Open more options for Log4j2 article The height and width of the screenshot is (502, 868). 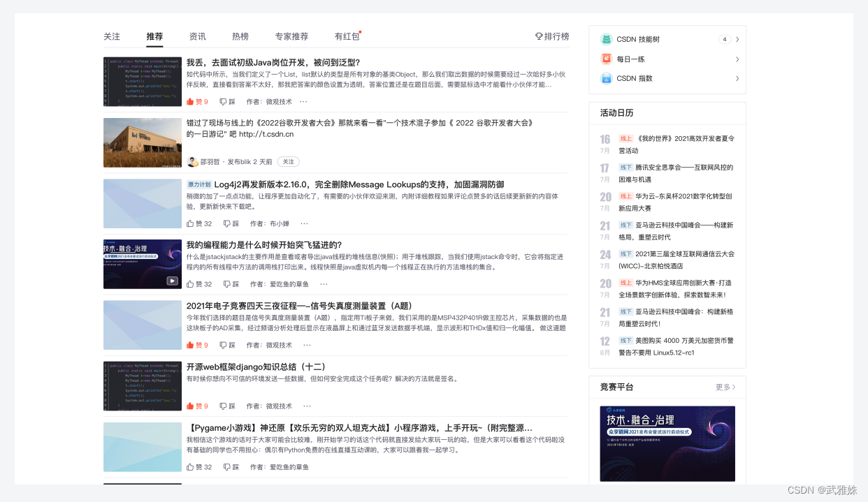pyautogui.click(x=304, y=224)
